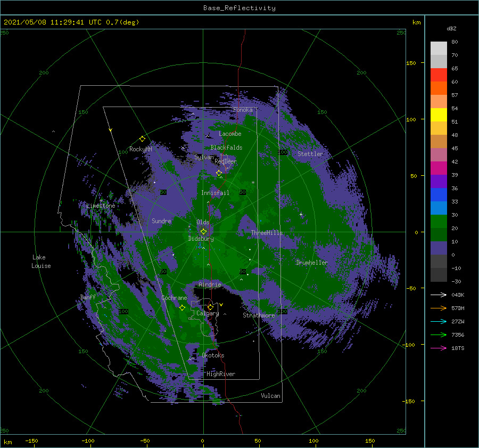Select yellow diamond marker above Calgary label

(210, 307)
